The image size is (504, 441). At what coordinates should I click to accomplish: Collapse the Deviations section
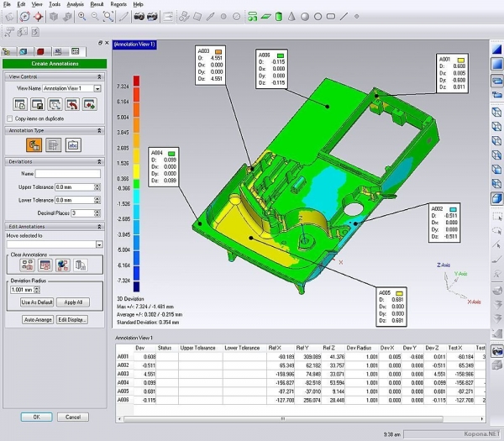(x=97, y=160)
